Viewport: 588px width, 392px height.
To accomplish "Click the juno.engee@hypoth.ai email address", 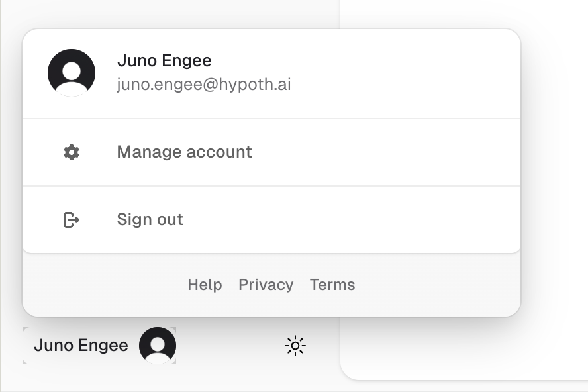I will pos(204,85).
